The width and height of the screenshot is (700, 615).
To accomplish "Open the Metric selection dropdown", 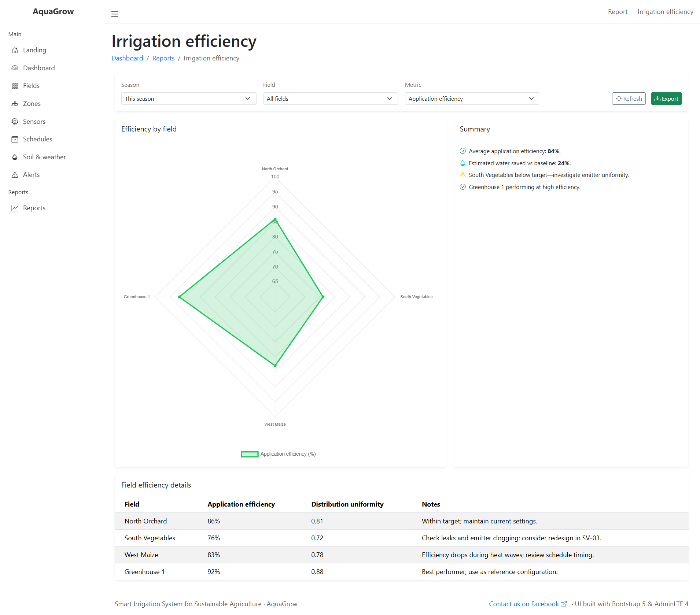I will 472,99.
